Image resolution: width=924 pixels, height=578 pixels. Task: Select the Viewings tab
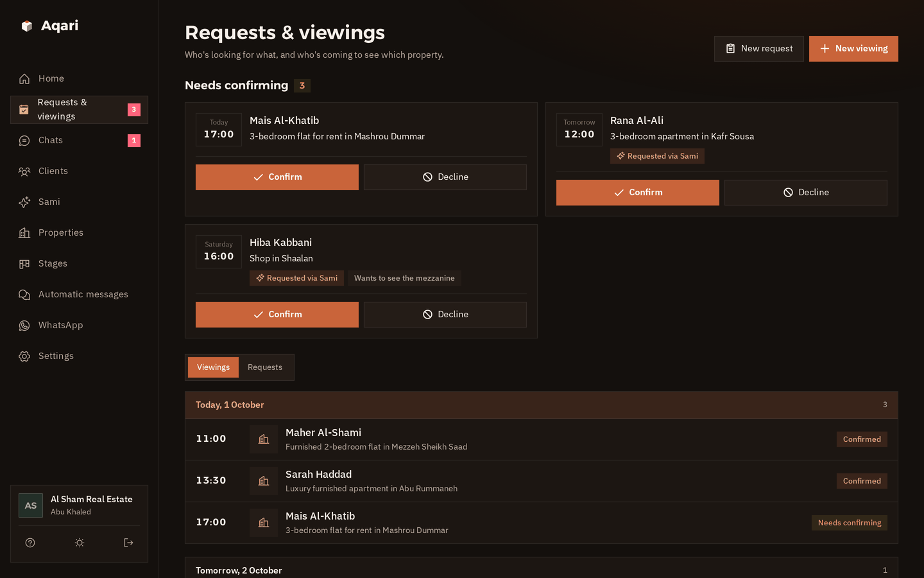coord(213,367)
